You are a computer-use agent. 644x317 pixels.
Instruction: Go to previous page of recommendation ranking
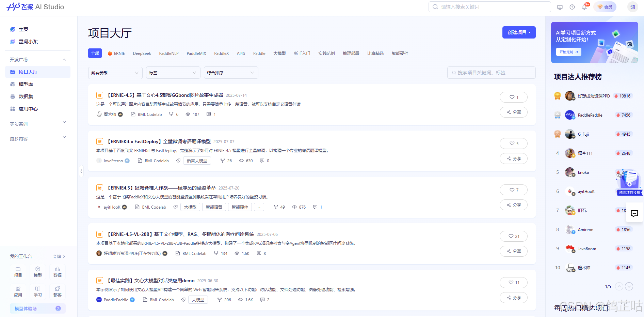pyautogui.click(x=619, y=287)
